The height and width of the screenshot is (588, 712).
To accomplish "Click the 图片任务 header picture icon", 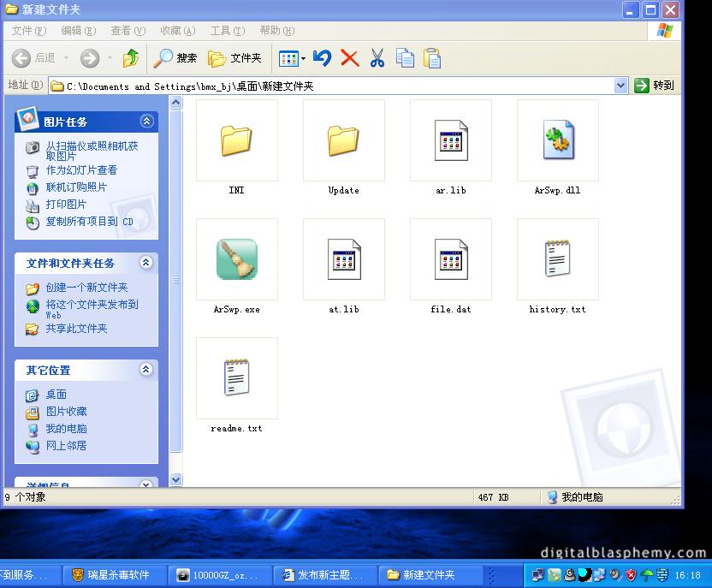I will (27, 119).
